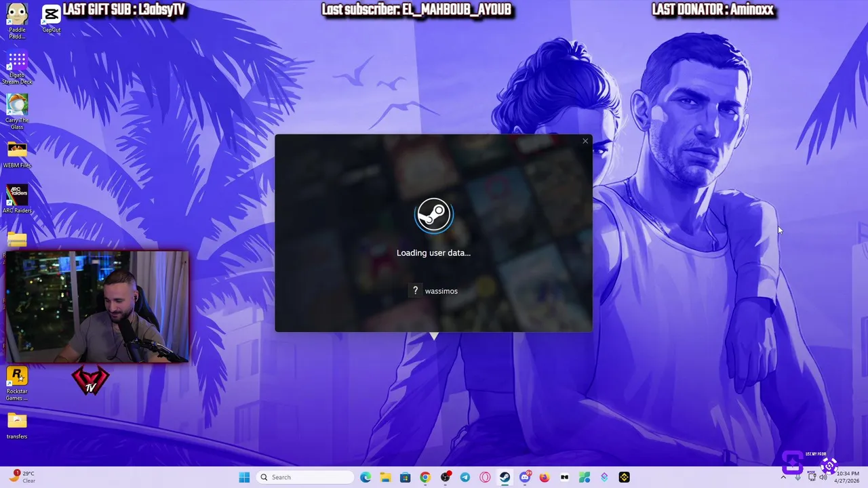This screenshot has height=488, width=868.
Task: Open OBS Studio from the taskbar
Action: pos(445,477)
